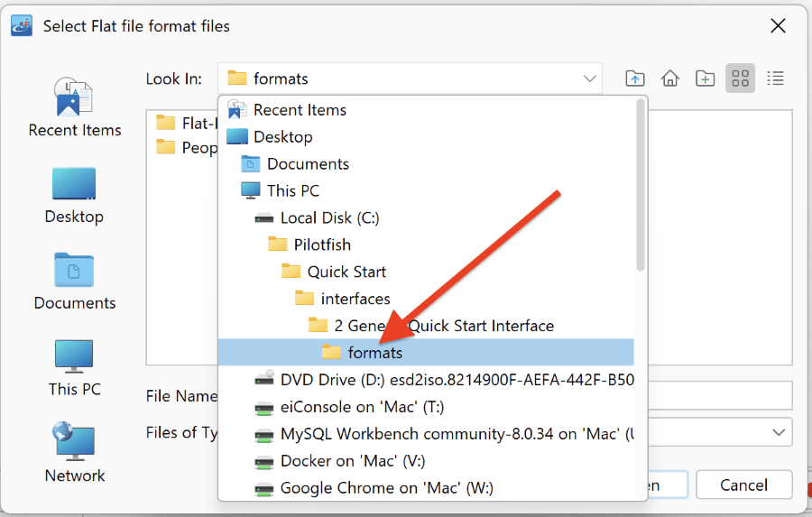This screenshot has width=812, height=517.
Task: Choose Documents in dropdown list
Action: pos(426,163)
